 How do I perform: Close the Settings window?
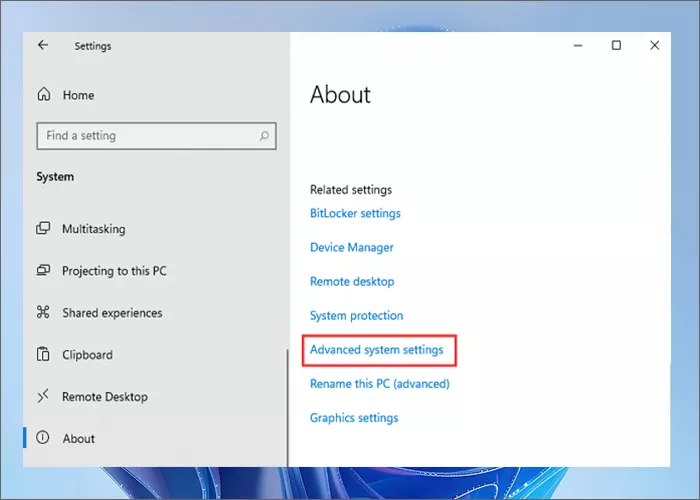pyautogui.click(x=654, y=45)
